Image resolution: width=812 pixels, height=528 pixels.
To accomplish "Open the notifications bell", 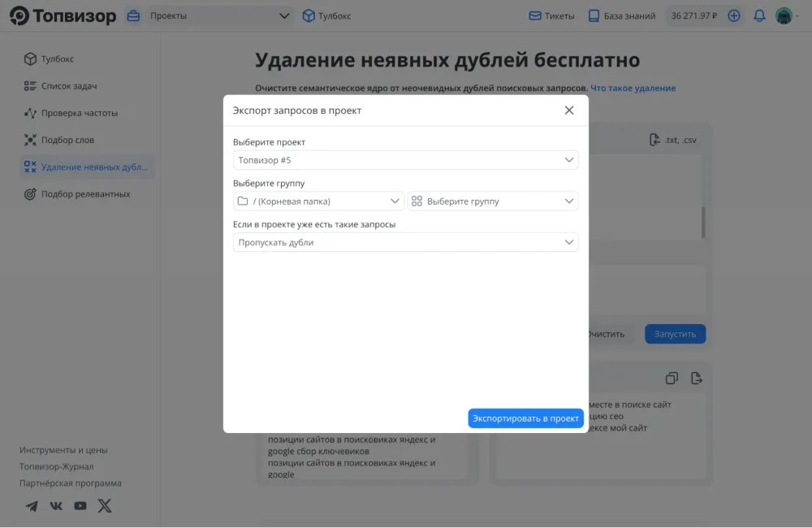I will tap(759, 15).
